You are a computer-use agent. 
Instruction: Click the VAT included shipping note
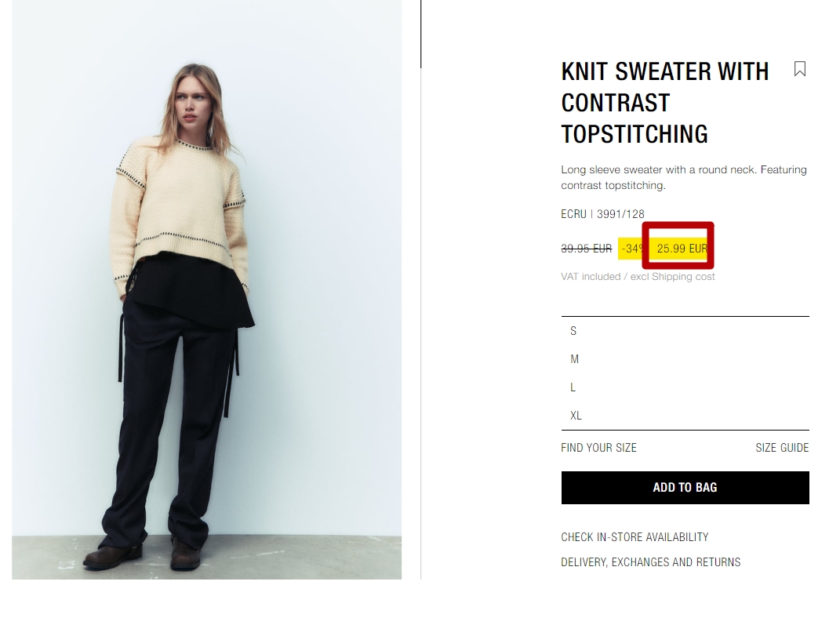coord(638,277)
